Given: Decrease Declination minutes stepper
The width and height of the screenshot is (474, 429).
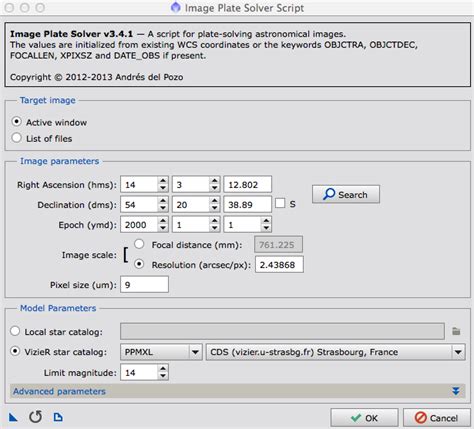Looking at the screenshot, I should pyautogui.click(x=215, y=208).
